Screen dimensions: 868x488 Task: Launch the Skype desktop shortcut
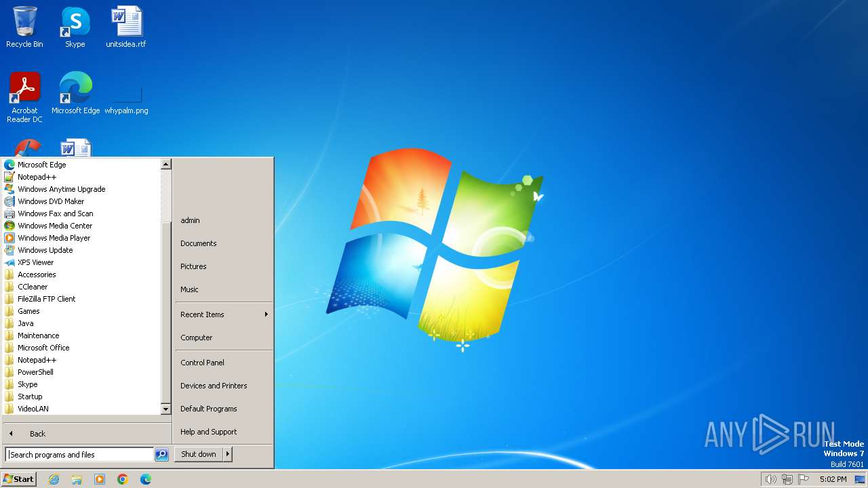75,27
